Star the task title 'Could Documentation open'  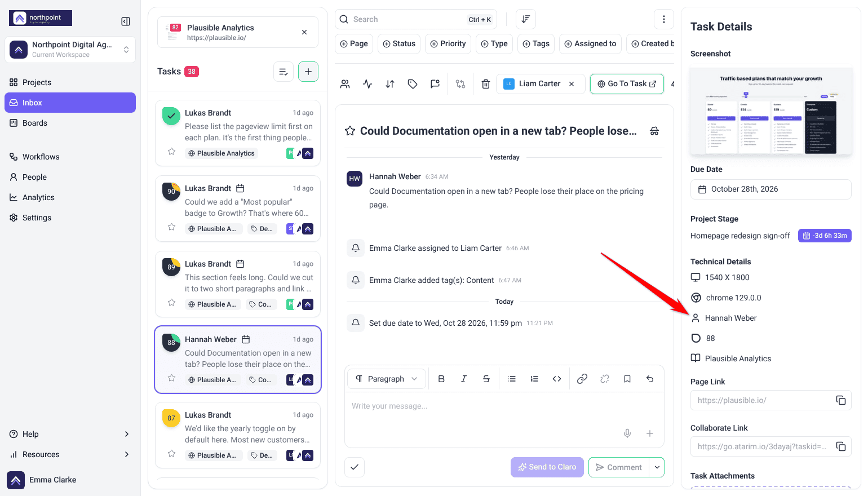click(350, 131)
